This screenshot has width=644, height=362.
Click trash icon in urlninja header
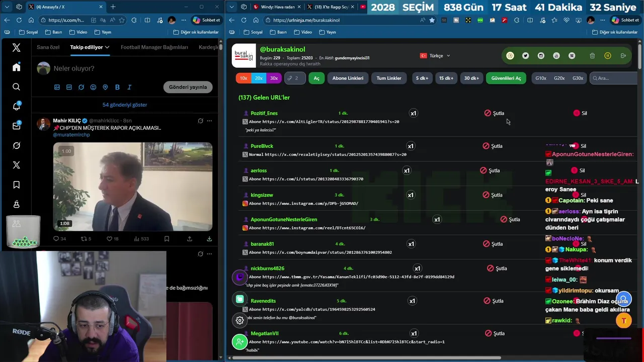tap(592, 56)
